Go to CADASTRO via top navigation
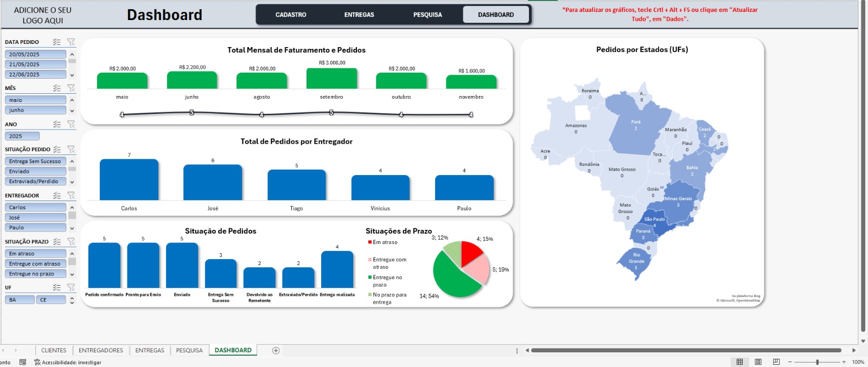This screenshot has height=367, width=868. click(x=291, y=15)
